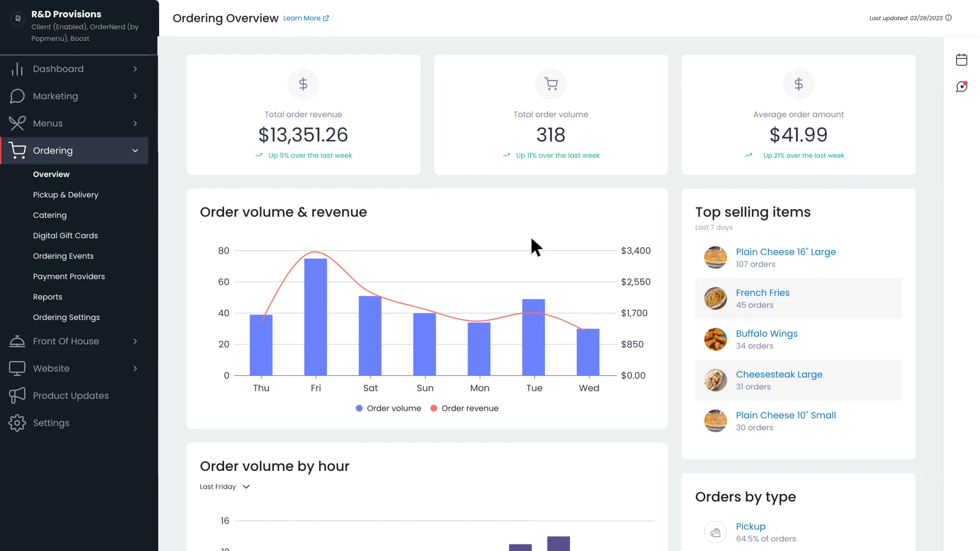Open Pickup & Delivery submenu item

[65, 195]
